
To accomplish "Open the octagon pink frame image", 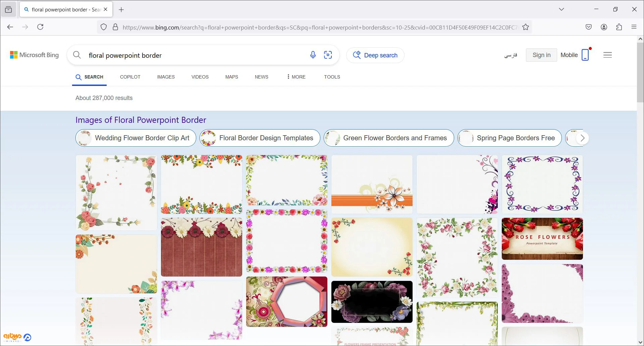I will pos(287,302).
